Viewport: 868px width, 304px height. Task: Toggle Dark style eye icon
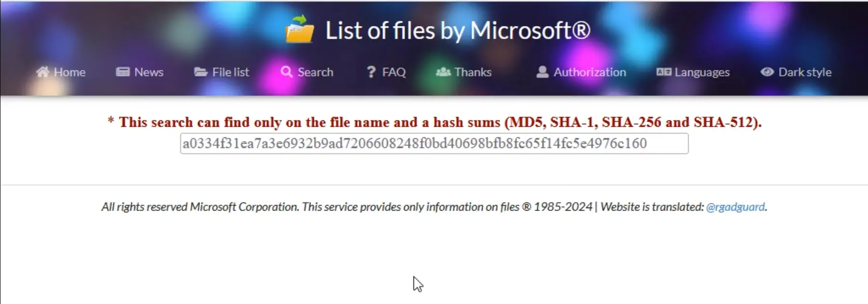pyautogui.click(x=767, y=72)
